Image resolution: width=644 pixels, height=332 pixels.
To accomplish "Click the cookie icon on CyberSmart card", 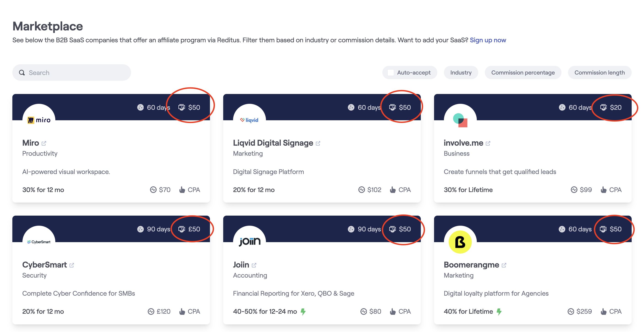I will (x=140, y=229).
